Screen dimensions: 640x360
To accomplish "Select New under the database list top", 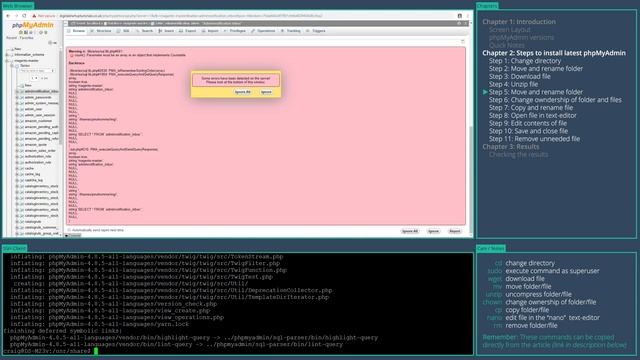I will click(18, 49).
